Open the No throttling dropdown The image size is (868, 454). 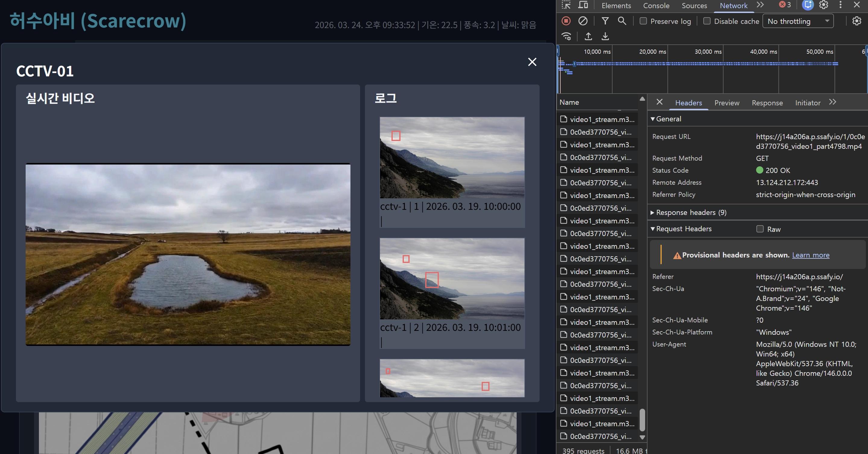pos(798,21)
